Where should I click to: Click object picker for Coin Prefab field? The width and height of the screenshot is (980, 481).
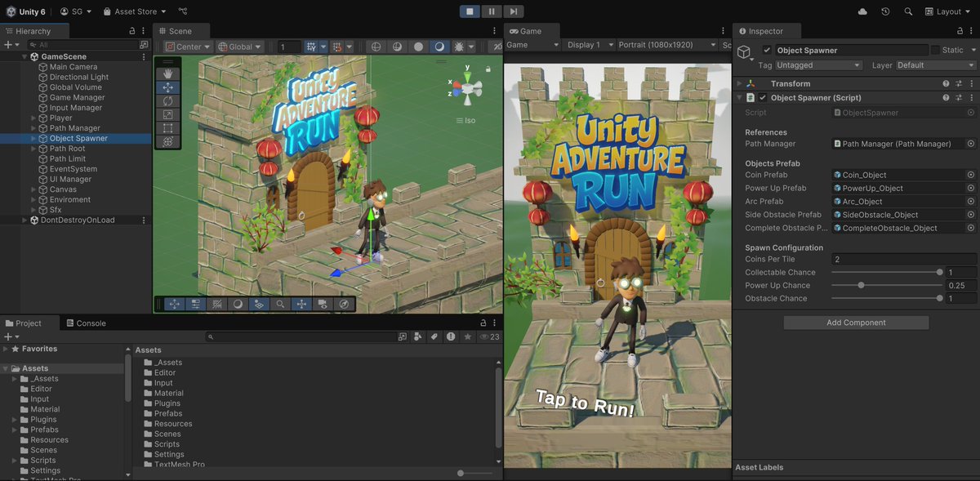[x=971, y=175]
